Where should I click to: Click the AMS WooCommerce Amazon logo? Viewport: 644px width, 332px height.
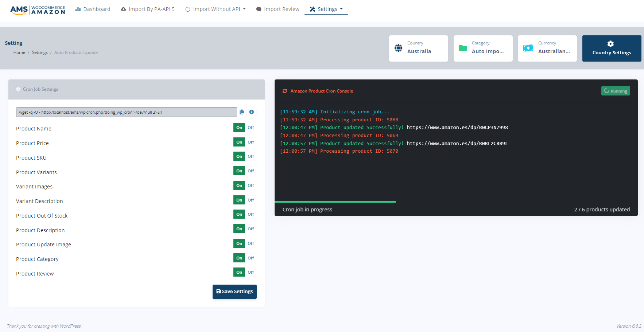click(38, 10)
